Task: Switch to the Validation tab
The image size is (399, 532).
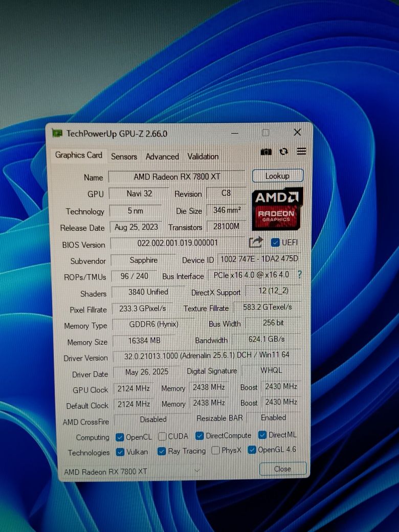Action: (203, 157)
